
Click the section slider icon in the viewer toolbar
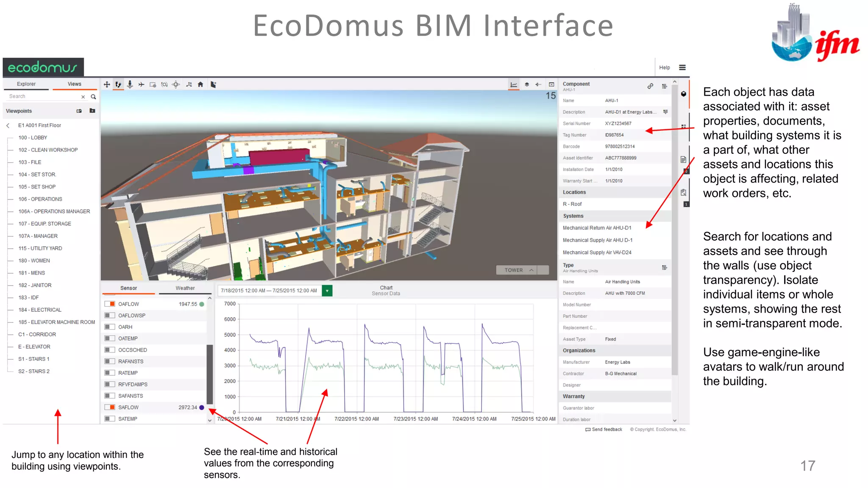(538, 85)
